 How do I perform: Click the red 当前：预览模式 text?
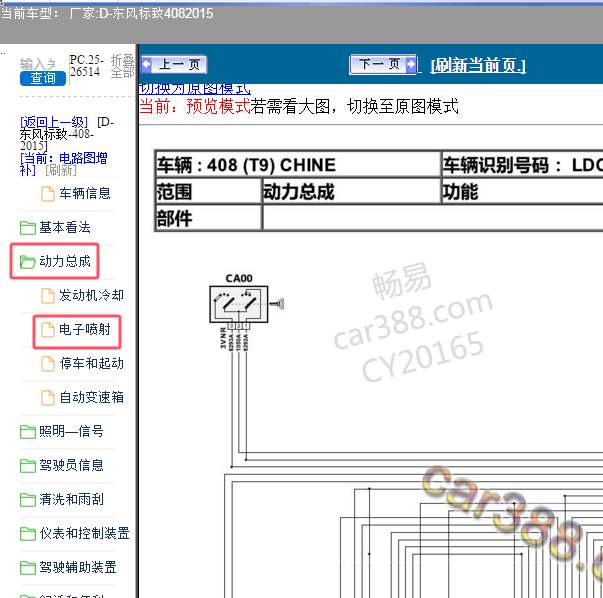pyautogui.click(x=195, y=106)
